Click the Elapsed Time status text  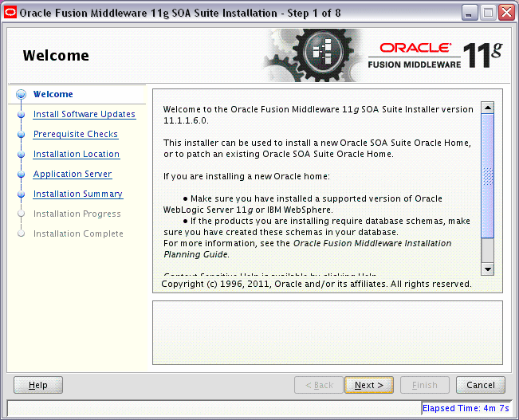tap(466, 408)
